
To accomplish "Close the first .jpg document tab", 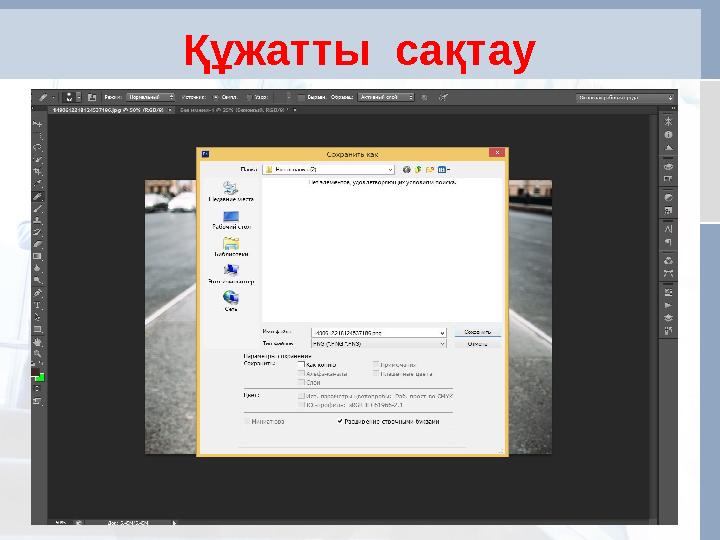I will (170, 110).
